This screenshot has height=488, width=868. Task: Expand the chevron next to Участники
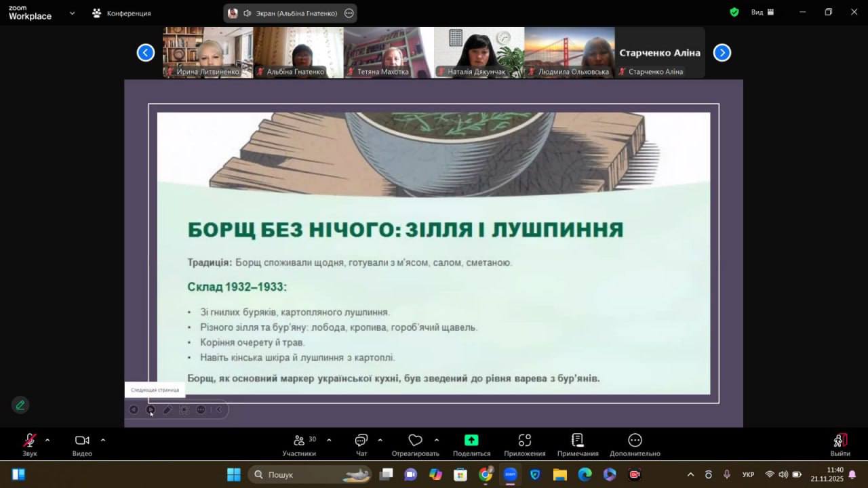pos(329,440)
